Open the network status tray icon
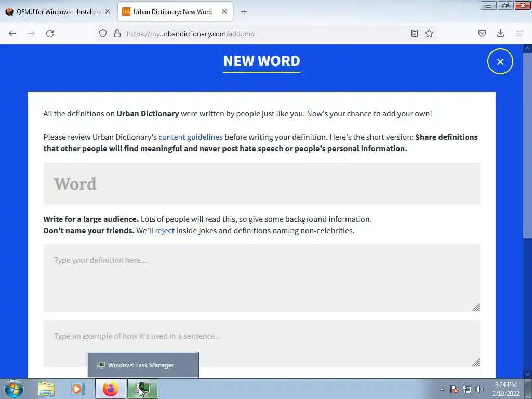 467,389
